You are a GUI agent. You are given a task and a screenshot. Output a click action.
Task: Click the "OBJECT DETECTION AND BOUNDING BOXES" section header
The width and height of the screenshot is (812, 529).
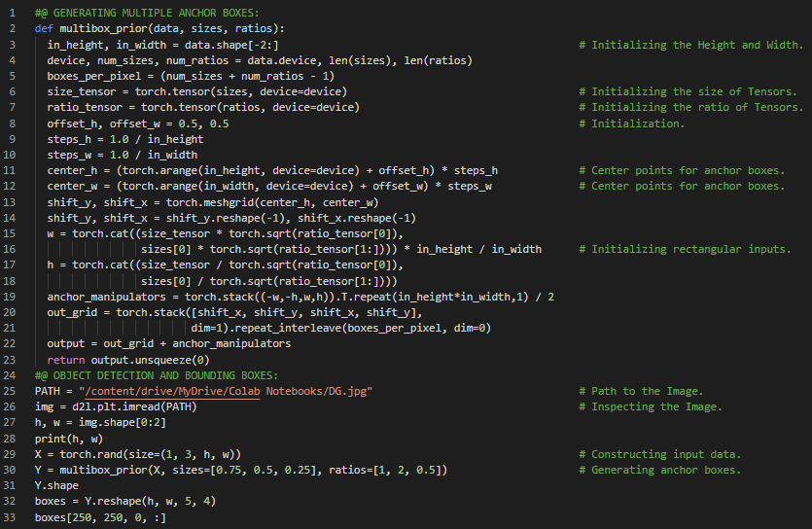[x=162, y=375]
